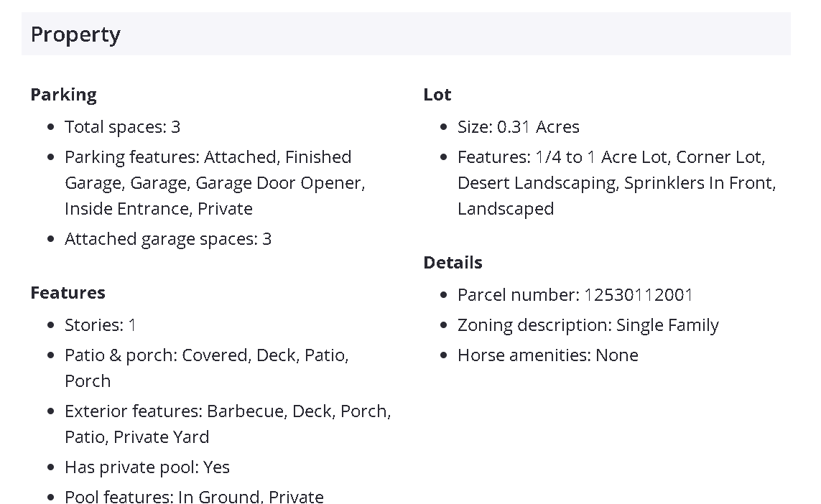This screenshot has width=821, height=504.
Task: Click the Property section header
Action: tap(75, 34)
